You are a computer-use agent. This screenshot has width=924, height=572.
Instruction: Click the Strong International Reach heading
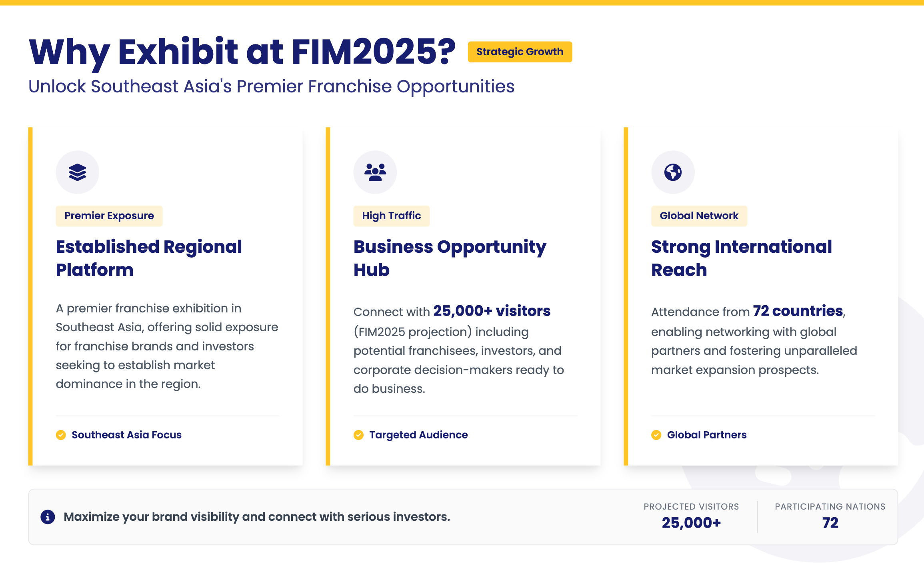pos(741,258)
